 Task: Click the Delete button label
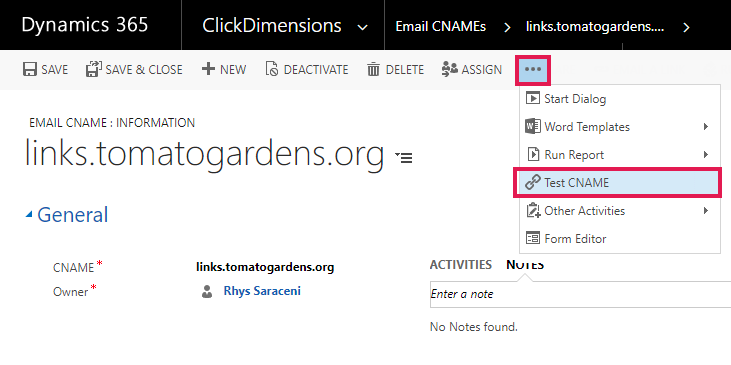(x=405, y=70)
